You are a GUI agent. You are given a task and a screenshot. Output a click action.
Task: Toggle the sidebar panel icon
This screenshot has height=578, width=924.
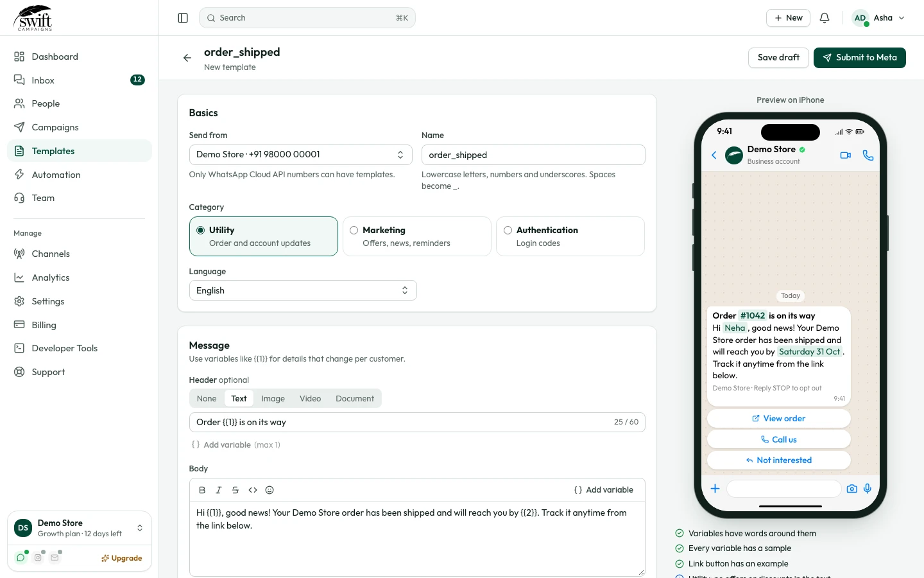click(x=183, y=18)
